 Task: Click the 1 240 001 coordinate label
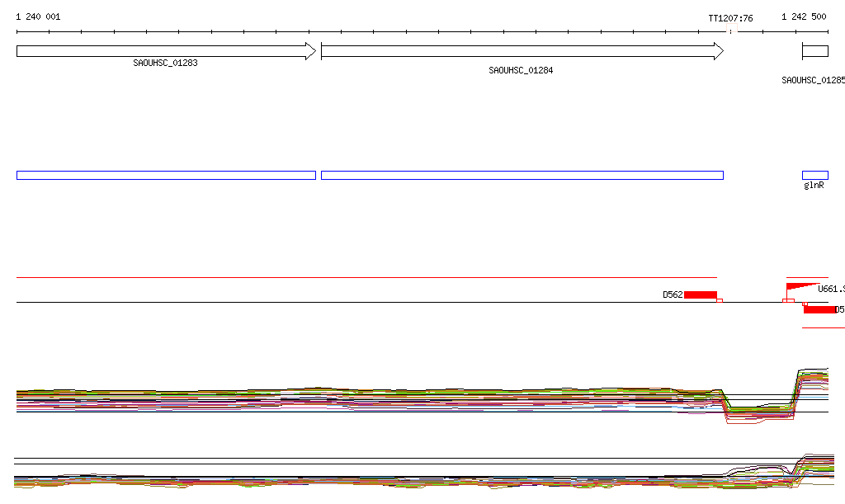coord(38,17)
